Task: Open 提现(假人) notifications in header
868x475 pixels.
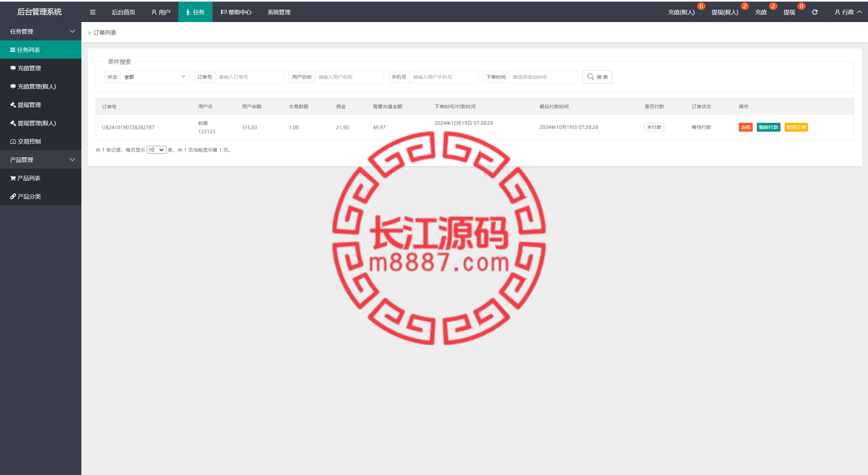Action: (x=725, y=12)
